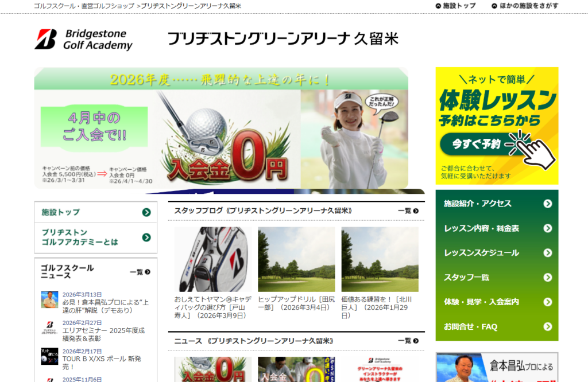Screen dimensions: 588x382
Task: Click the arrow icon beside スタッフ一覧
Action: click(547, 278)
